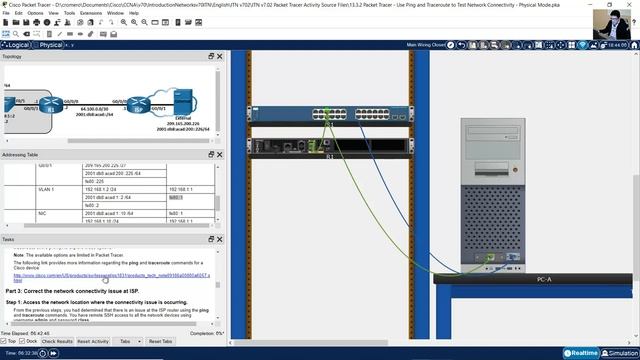Close the Tasks panel
This screenshot has width=640, height=360.
pyautogui.click(x=220, y=239)
